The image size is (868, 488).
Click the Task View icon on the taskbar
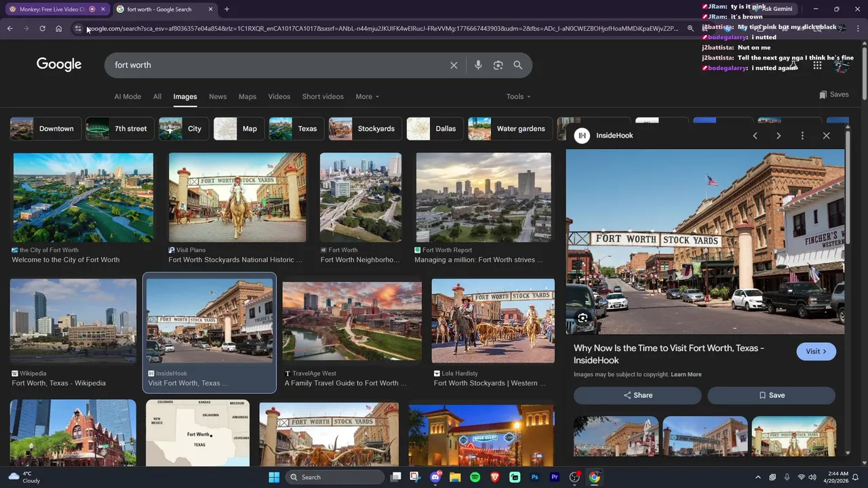point(395,477)
